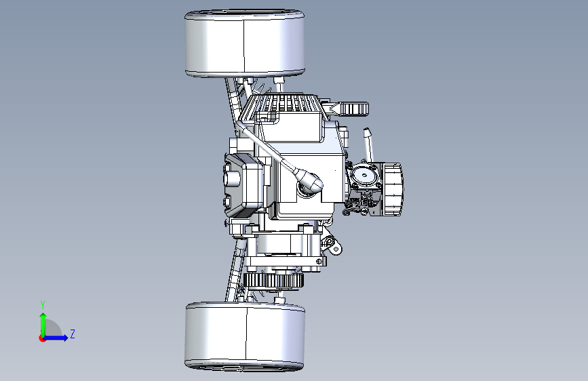Click the green Y axis arrow of the triad

coord(43,325)
